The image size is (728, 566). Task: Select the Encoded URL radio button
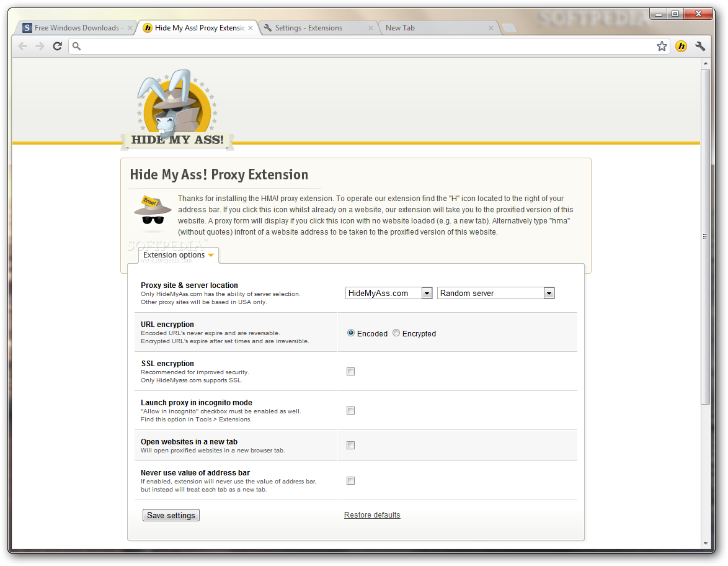351,333
